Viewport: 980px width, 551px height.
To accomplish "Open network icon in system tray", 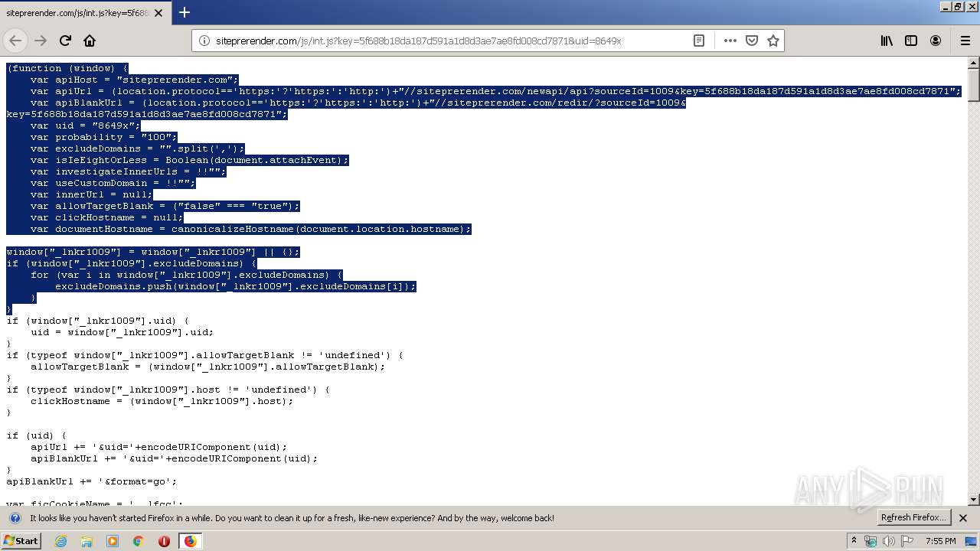I will (871, 541).
